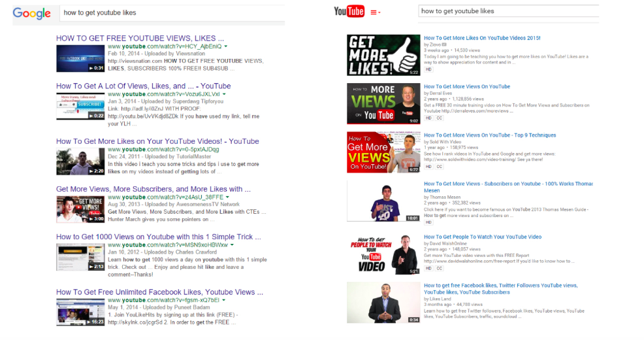Click the Thomas Mesen video thumbnail (10:01)

383,201
